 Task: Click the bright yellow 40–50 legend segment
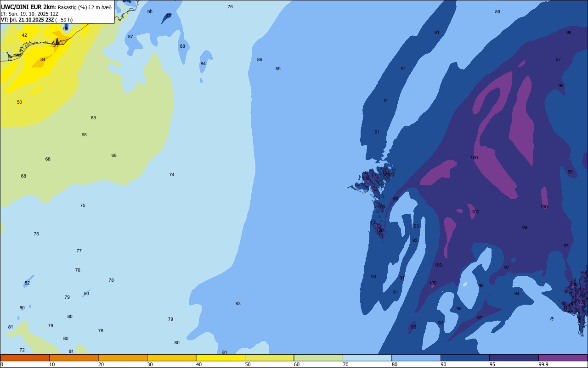[x=220, y=357]
